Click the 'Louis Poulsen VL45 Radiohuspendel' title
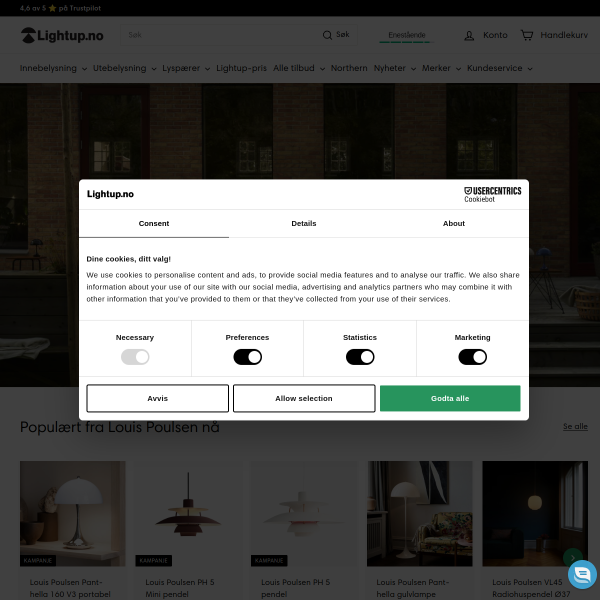The image size is (600, 600). tap(531, 588)
